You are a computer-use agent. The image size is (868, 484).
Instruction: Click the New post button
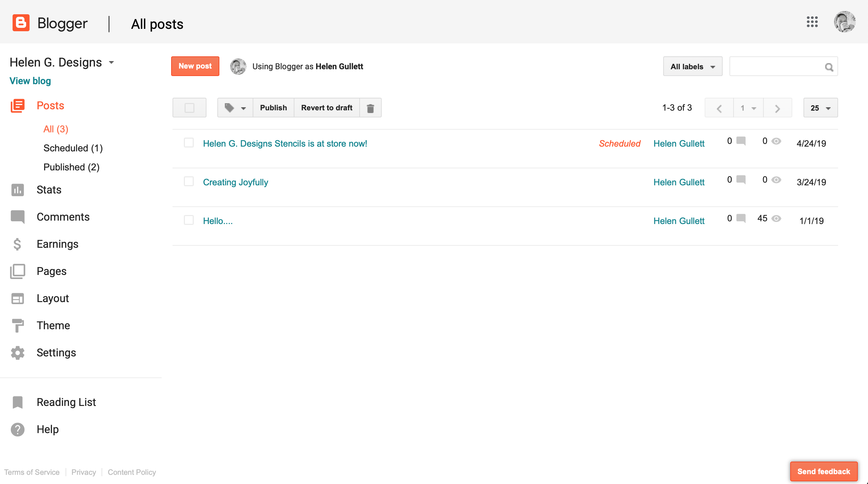click(x=195, y=66)
